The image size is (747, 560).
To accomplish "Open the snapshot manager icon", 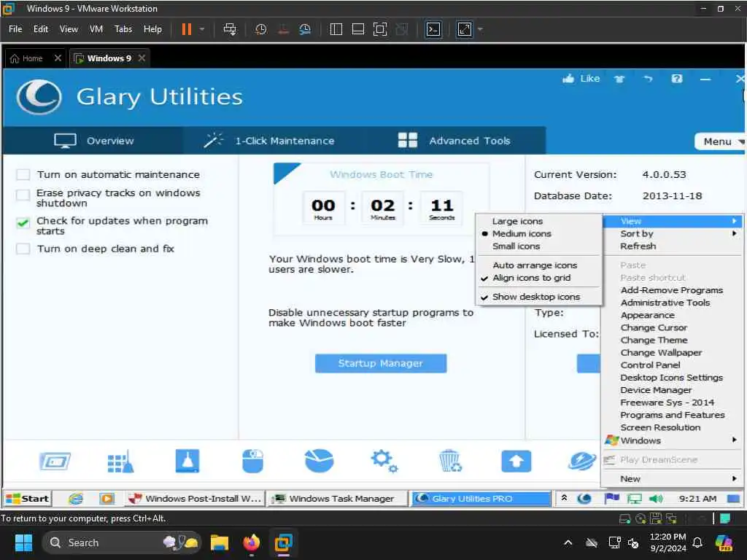I will [x=305, y=29].
